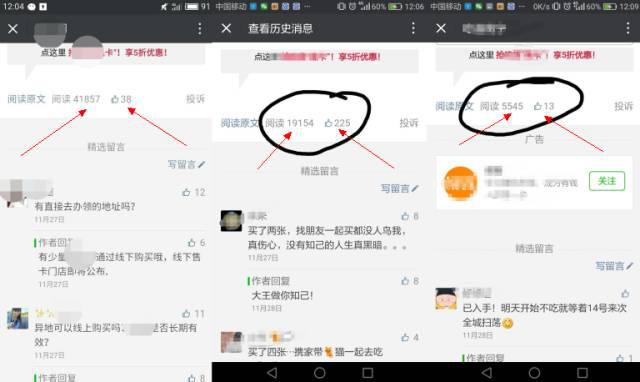The width and height of the screenshot is (640, 382).
Task: Tap the Android back button in right phone
Action: click(x=487, y=373)
